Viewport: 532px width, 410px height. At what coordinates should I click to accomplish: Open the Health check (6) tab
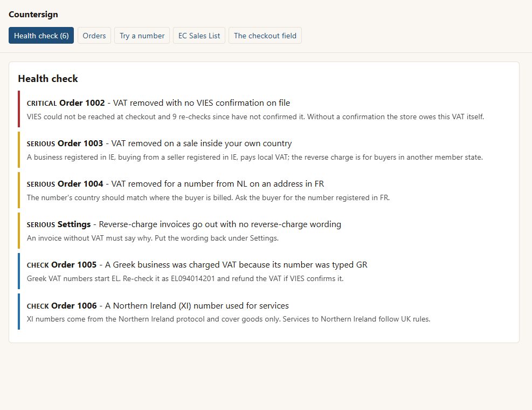click(41, 36)
